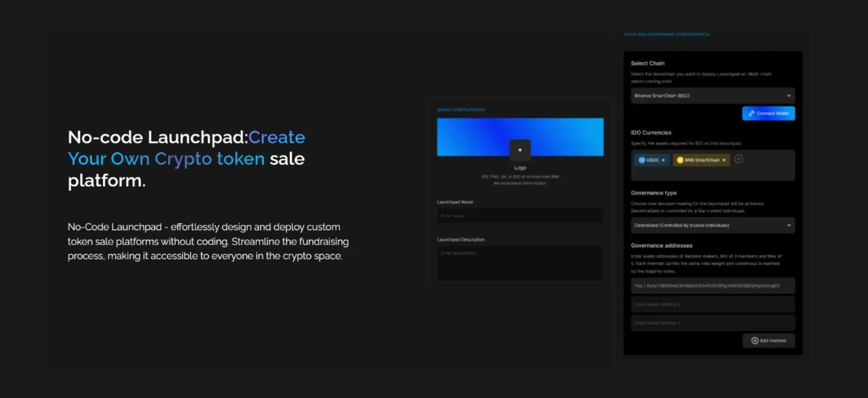Remove the USDC currency tag
The width and height of the screenshot is (868, 398).
coord(663,160)
